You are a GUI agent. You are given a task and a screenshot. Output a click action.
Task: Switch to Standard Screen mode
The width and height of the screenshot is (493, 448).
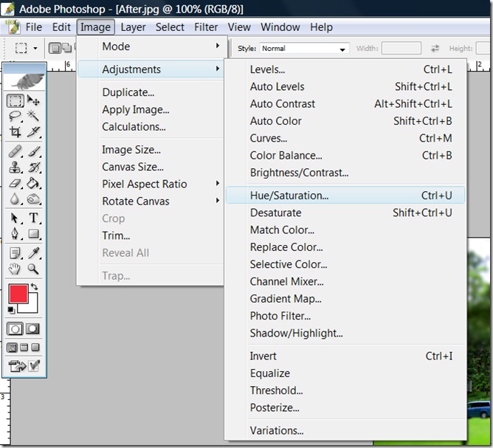[x=13, y=348]
